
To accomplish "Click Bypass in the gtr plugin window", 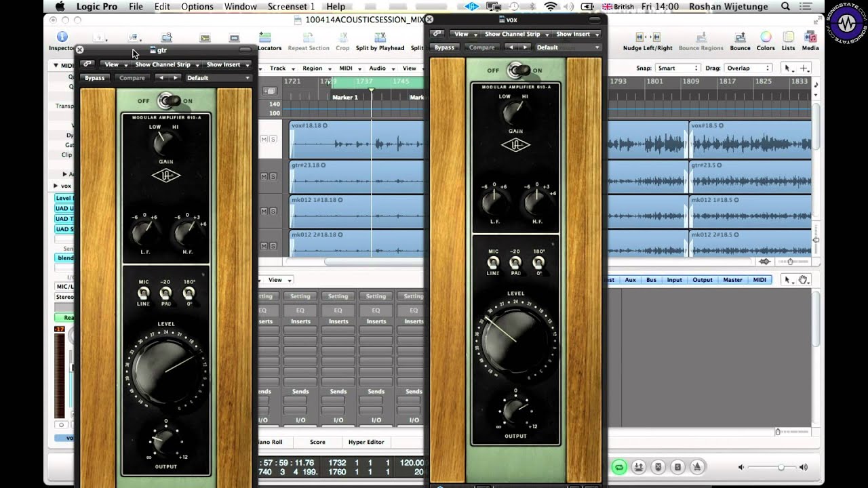I will (95, 78).
